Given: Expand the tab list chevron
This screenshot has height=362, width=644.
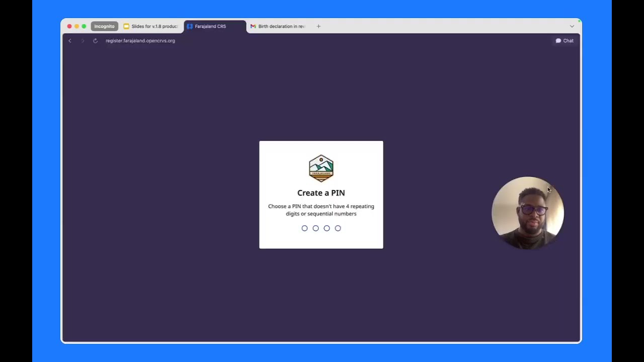Looking at the screenshot, I should point(572,26).
